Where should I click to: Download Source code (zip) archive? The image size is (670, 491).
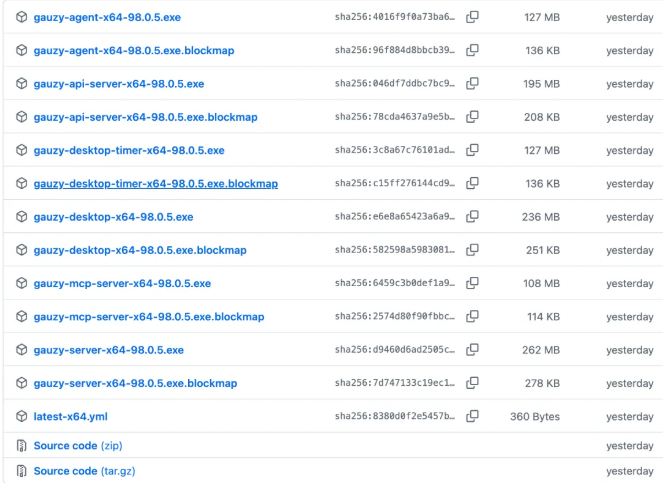click(77, 446)
